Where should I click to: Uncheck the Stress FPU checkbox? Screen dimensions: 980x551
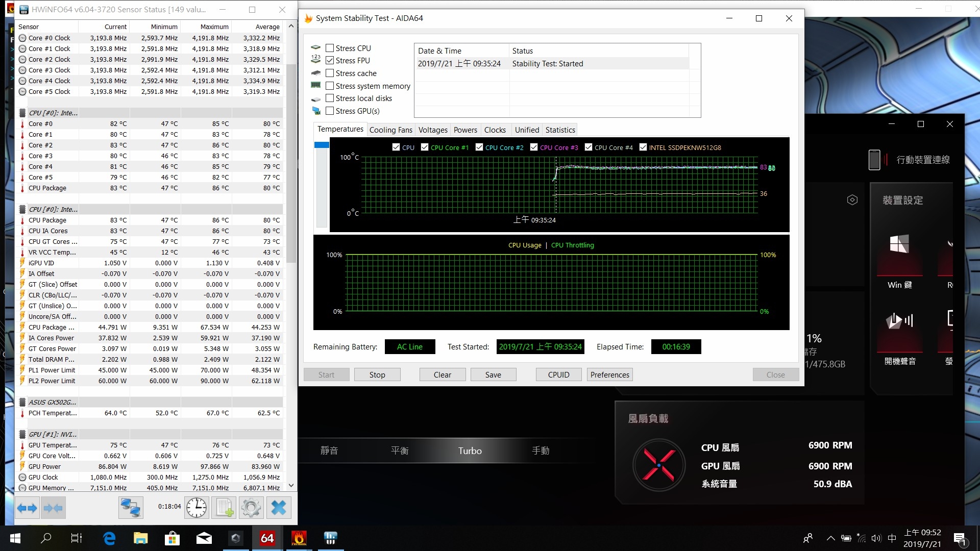tap(330, 60)
